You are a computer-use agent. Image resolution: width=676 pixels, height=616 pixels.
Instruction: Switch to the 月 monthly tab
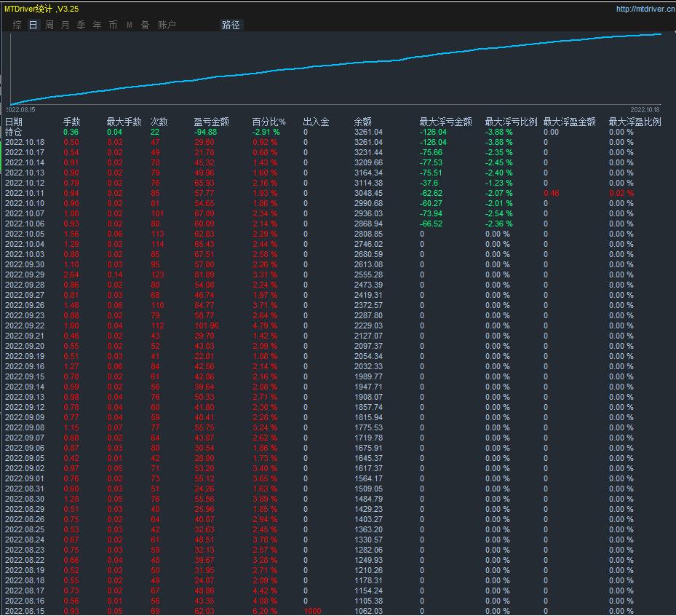pyautogui.click(x=65, y=25)
